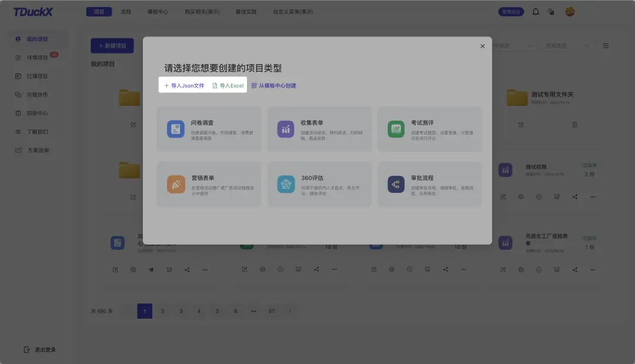This screenshot has width=635, height=364.
Task: Open the 项目 top navigation tab
Action: click(x=99, y=12)
